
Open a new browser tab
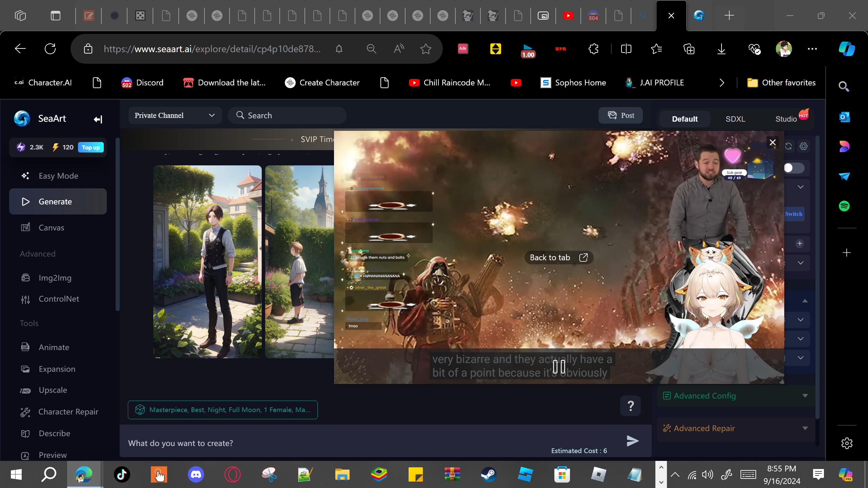[x=729, y=16]
